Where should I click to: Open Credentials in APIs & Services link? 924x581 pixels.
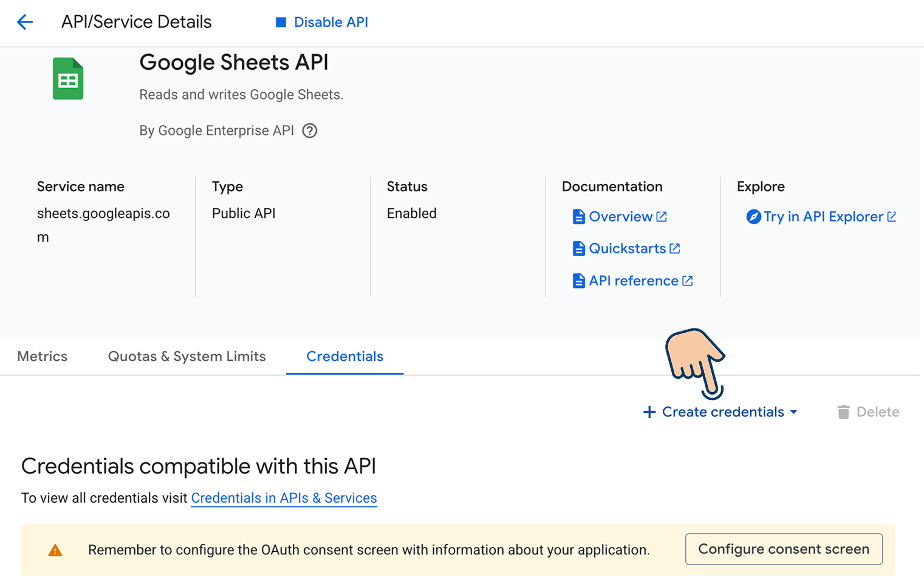[284, 498]
